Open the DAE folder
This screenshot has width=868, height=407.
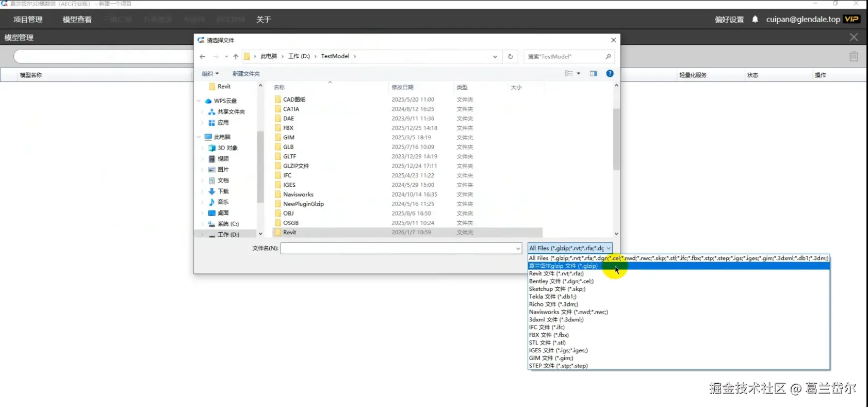coord(288,119)
